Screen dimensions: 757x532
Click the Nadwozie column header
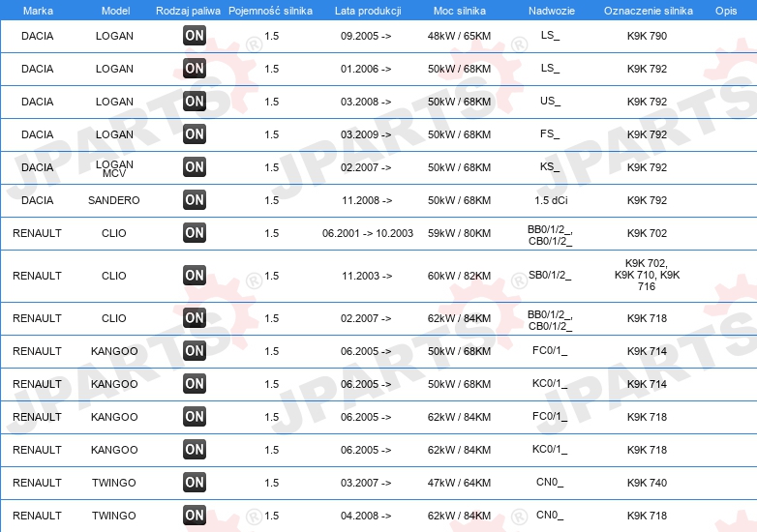click(x=552, y=11)
